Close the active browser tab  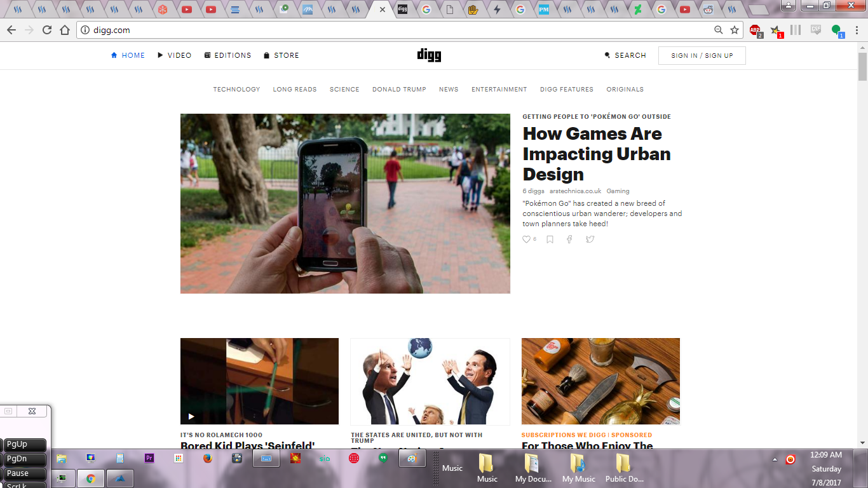(382, 10)
